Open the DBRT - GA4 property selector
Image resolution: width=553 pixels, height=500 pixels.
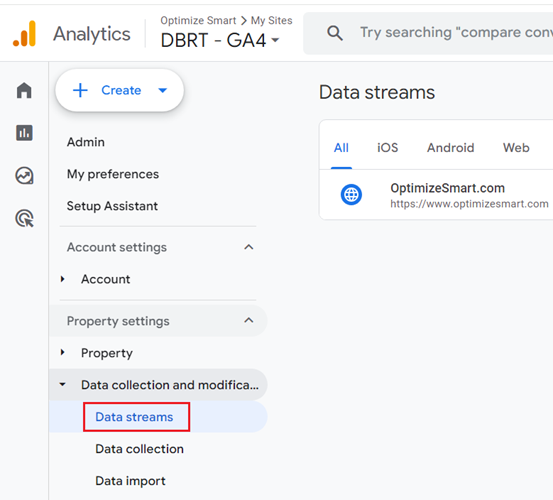click(x=220, y=40)
